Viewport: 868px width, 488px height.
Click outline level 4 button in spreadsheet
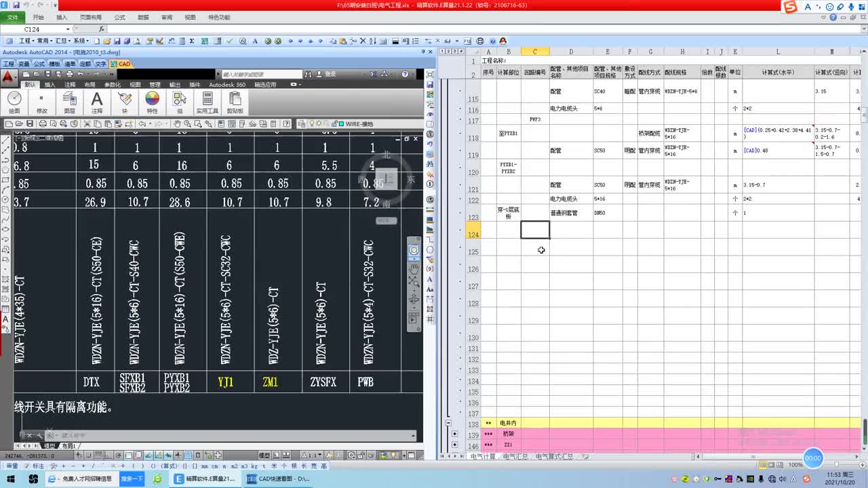click(460, 52)
